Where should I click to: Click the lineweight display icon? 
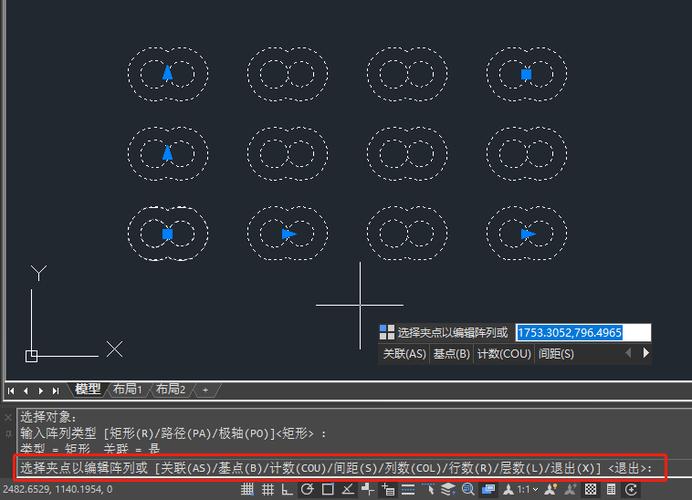click(408, 490)
